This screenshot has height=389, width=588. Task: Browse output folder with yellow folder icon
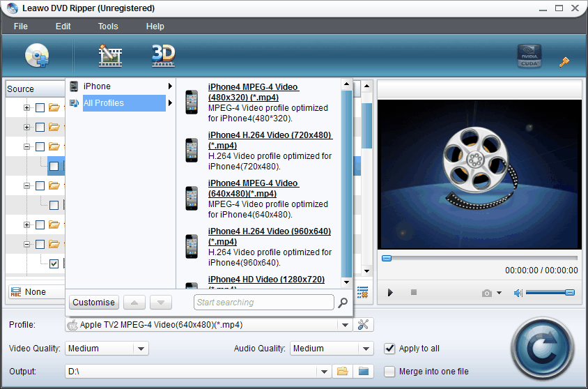click(x=342, y=372)
